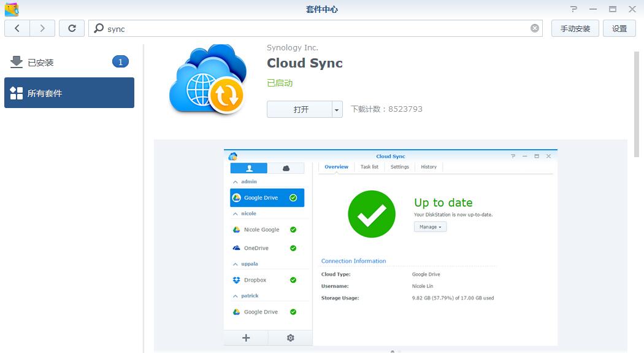Viewport: 644px width, 353px height.
Task: Collapse the nicole group in the preview
Action: click(x=236, y=214)
